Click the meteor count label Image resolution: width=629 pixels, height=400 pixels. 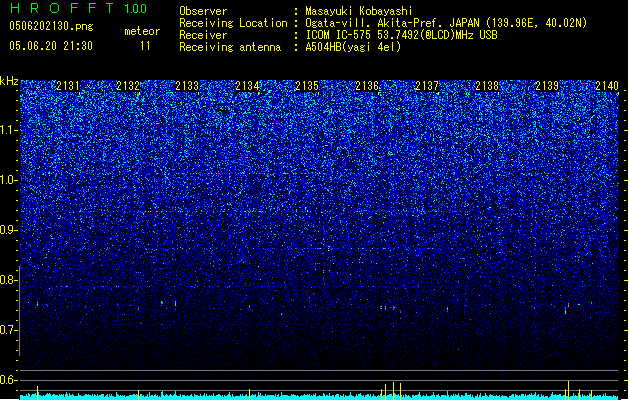click(x=142, y=31)
